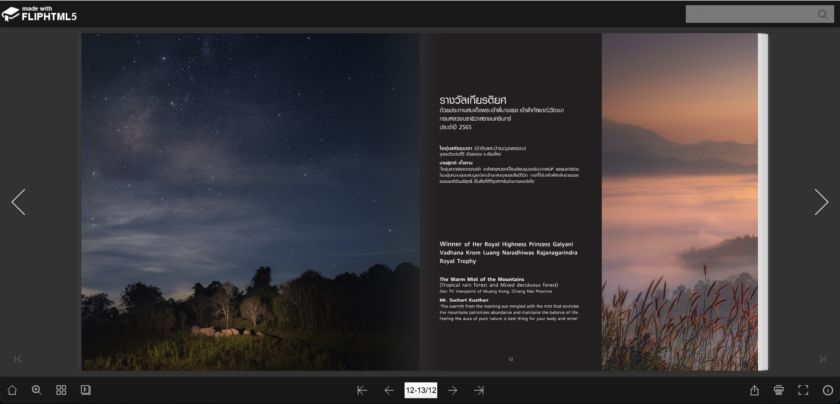Viewport: 840px width, 404px height.
Task: Click the FlipHTML5 logo
Action: 40,13
